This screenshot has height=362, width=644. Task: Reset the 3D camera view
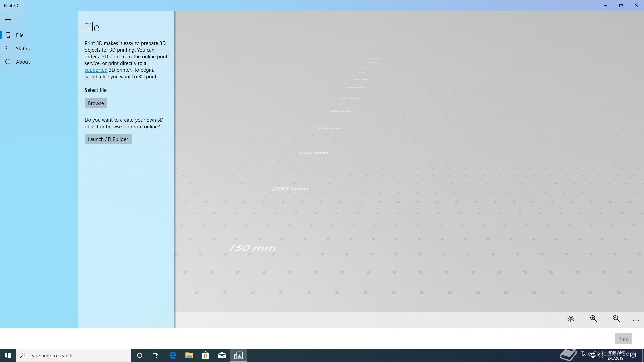(x=571, y=319)
